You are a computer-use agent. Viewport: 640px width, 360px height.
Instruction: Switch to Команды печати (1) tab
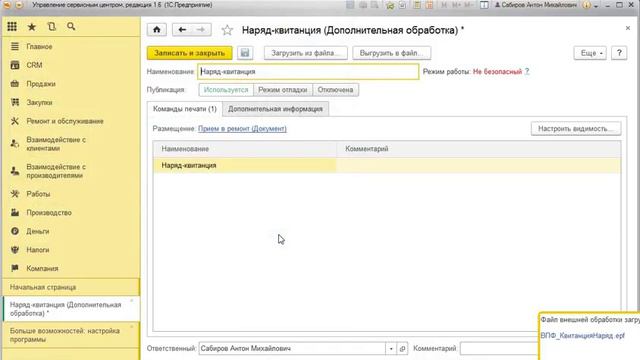[x=185, y=109]
